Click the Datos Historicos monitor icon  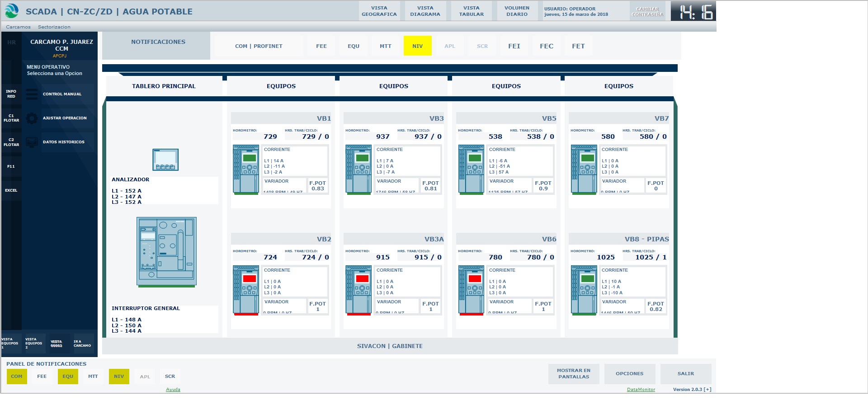pos(32,142)
